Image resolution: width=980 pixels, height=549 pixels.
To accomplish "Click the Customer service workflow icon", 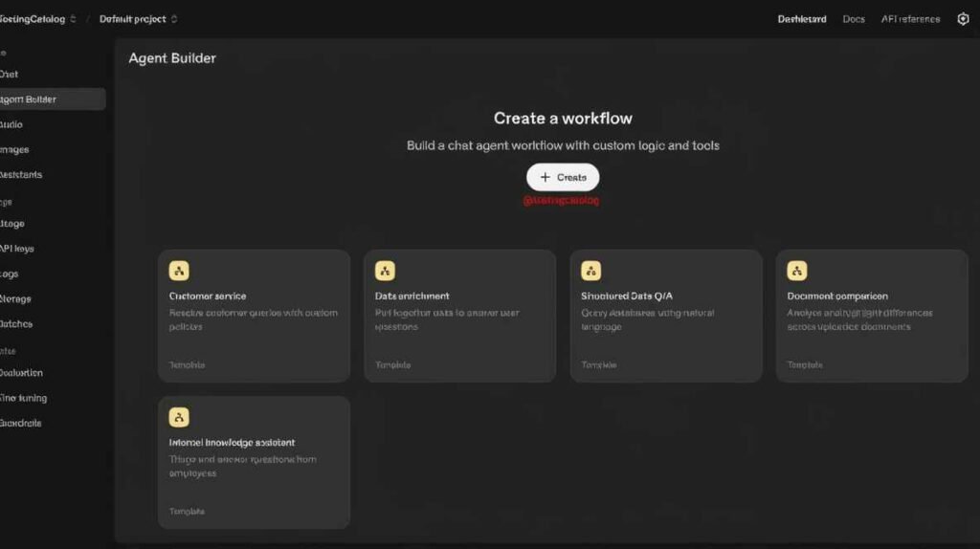I will [179, 271].
